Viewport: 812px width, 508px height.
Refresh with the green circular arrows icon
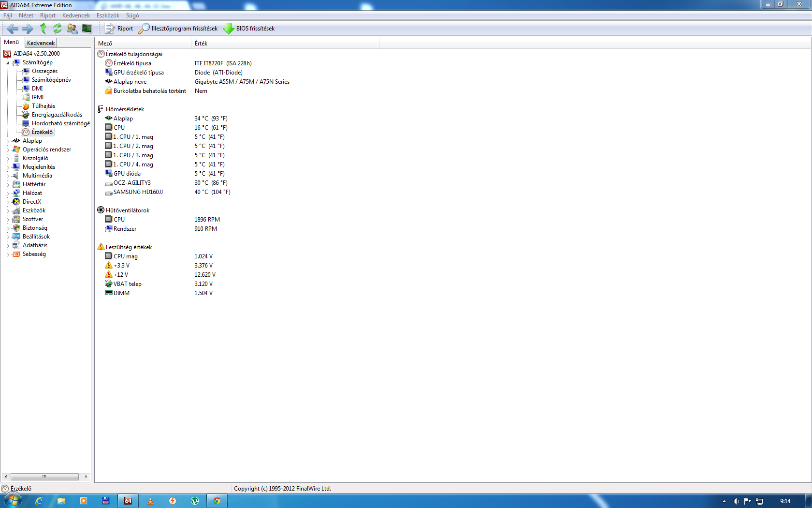tap(58, 29)
